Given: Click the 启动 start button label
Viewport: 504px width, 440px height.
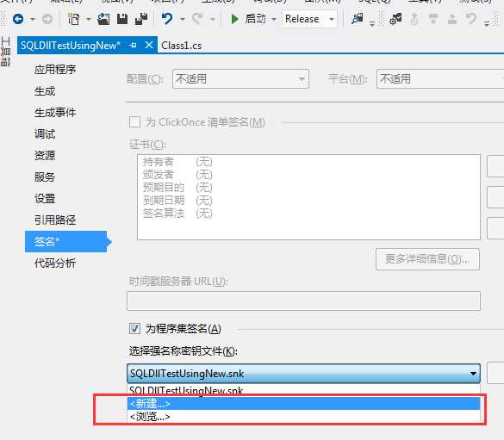Looking at the screenshot, I should click(x=255, y=19).
